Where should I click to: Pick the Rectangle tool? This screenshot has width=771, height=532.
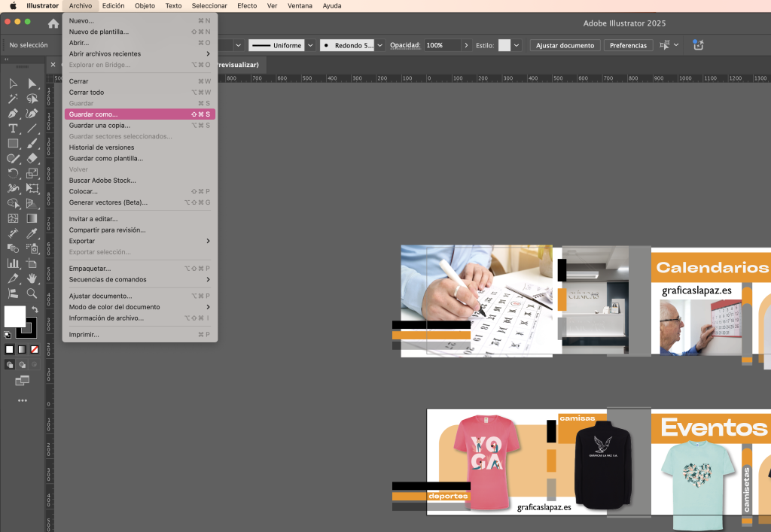[x=13, y=143]
